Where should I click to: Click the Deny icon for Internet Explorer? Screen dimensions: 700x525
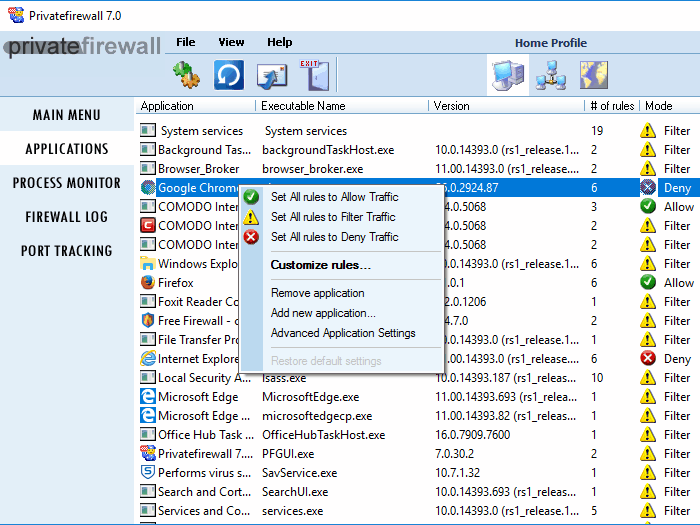click(x=648, y=358)
